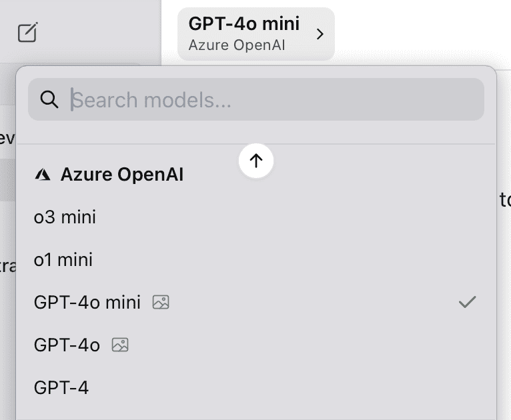The image size is (511, 420).
Task: Pick the GPT-4 model entry
Action: click(255, 387)
